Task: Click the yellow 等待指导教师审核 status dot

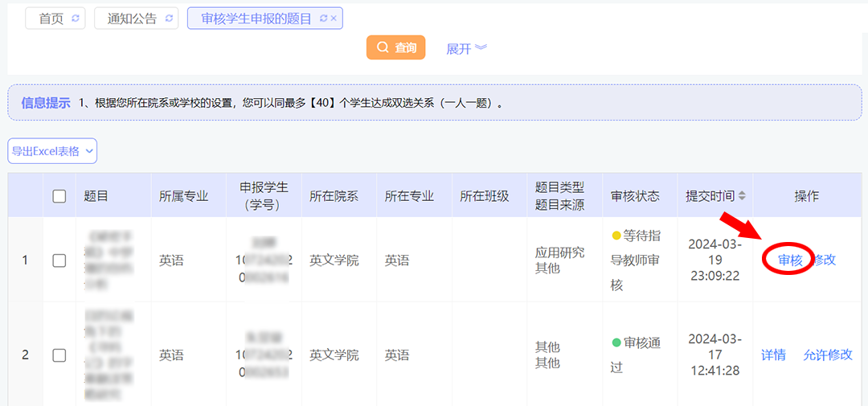Action: (x=616, y=236)
